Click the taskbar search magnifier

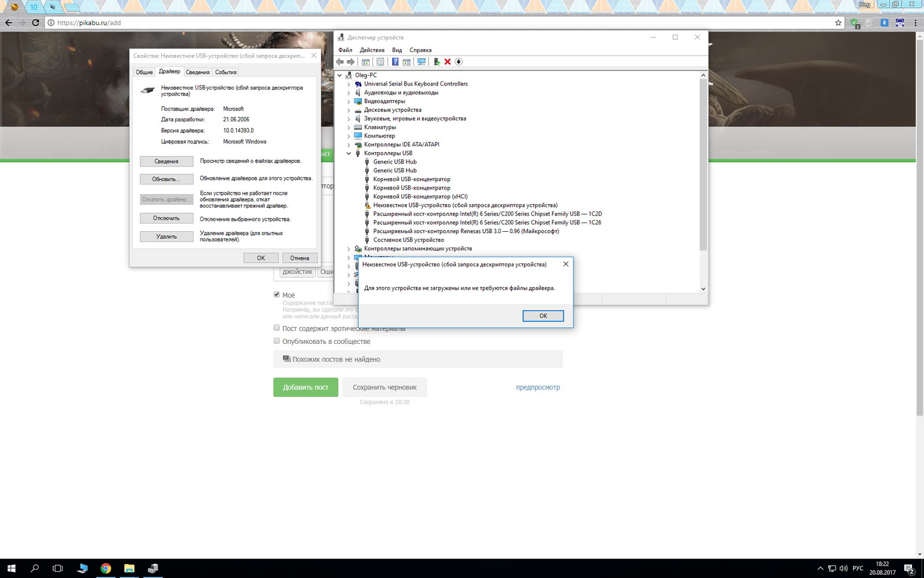35,568
